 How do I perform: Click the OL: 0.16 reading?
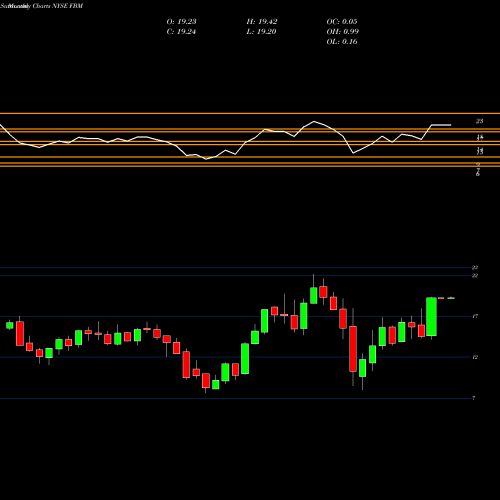pos(342,42)
